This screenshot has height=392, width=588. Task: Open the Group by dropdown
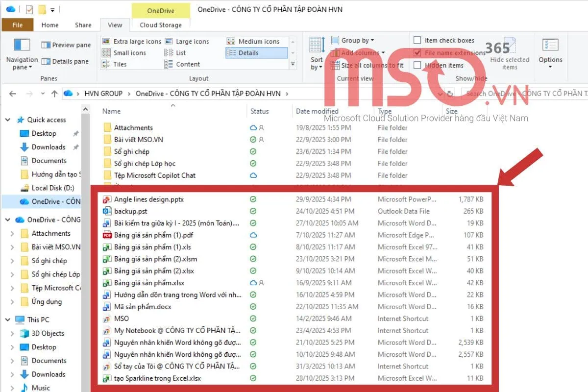353,40
